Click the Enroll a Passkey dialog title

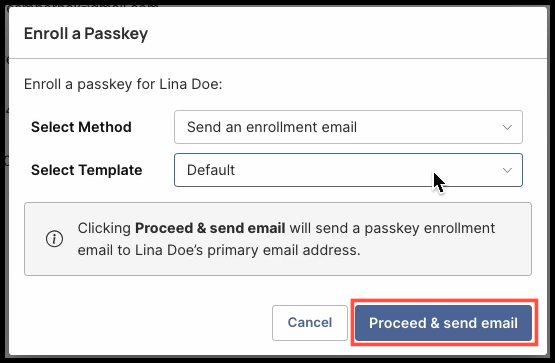[x=86, y=34]
